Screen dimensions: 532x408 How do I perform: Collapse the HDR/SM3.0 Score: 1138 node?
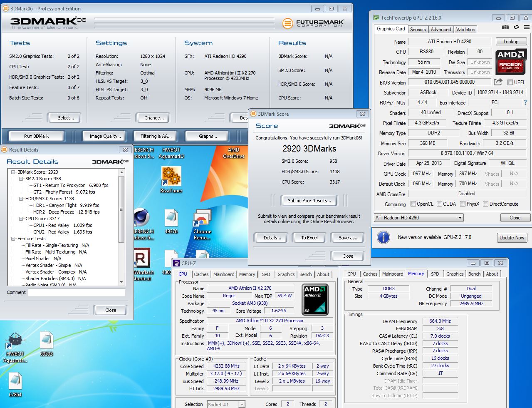21,199
